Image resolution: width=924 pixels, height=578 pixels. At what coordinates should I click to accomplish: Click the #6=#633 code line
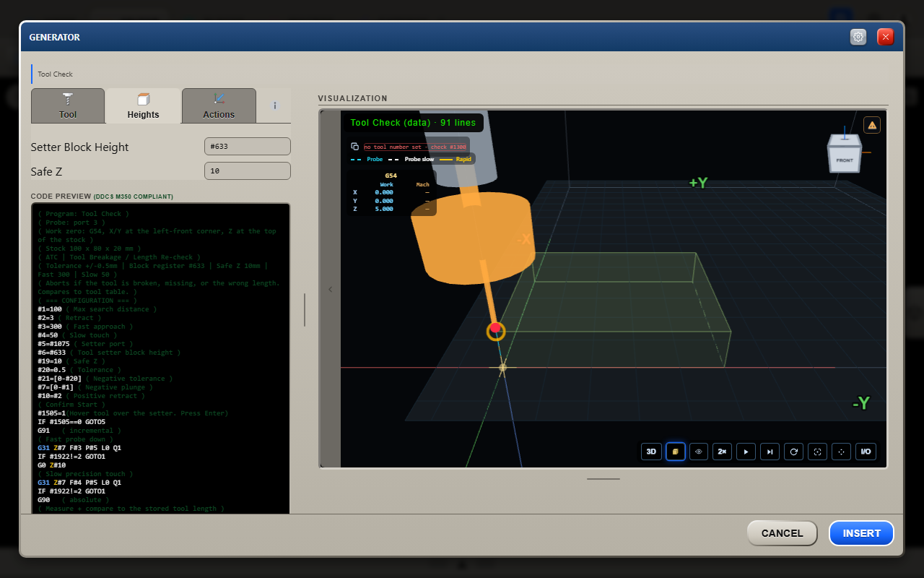pos(109,353)
